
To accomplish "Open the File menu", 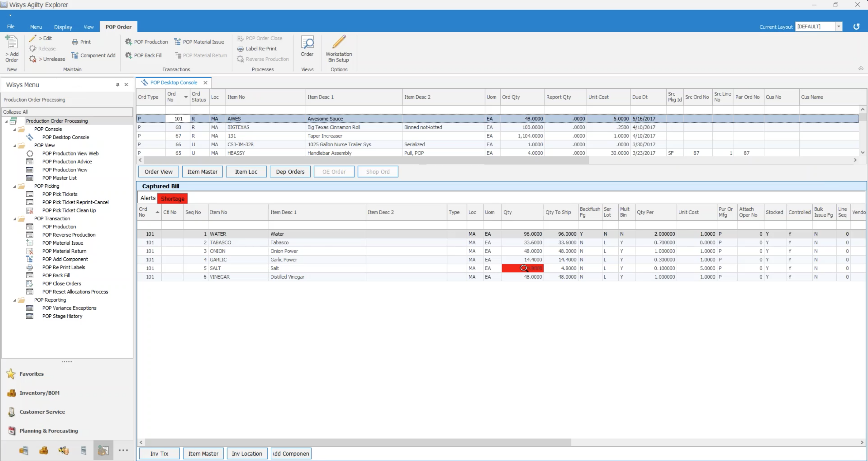I will pyautogui.click(x=11, y=27).
